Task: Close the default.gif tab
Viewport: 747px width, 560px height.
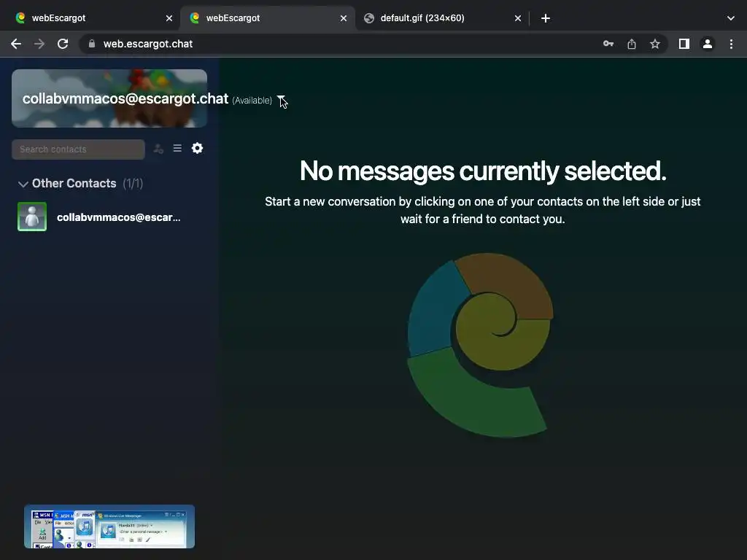Action: [x=518, y=18]
